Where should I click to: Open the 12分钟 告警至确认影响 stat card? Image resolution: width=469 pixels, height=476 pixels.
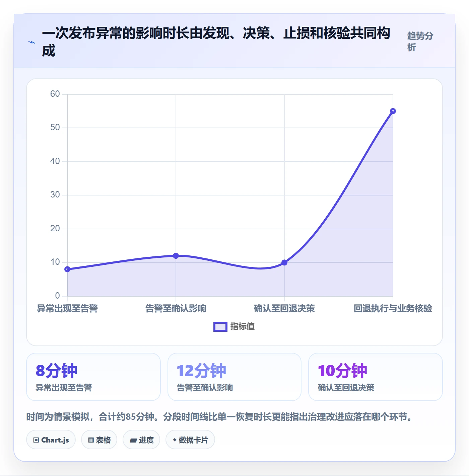[234, 377]
